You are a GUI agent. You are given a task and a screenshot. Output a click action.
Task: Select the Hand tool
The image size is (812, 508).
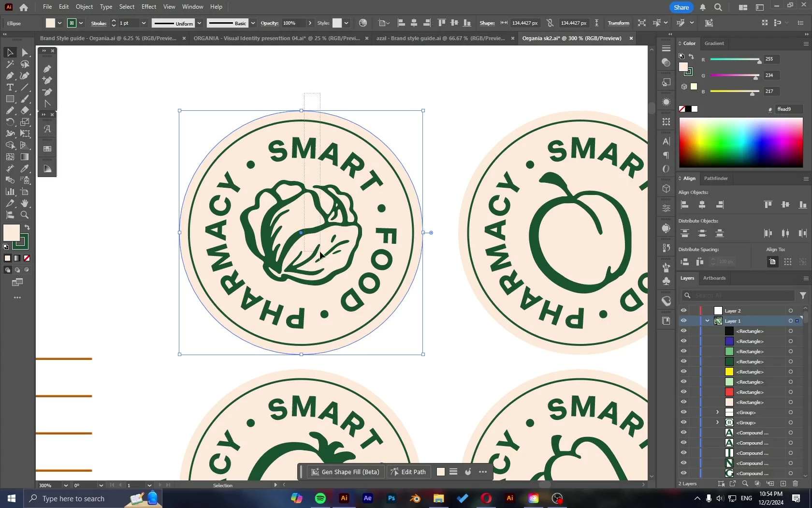click(x=25, y=203)
